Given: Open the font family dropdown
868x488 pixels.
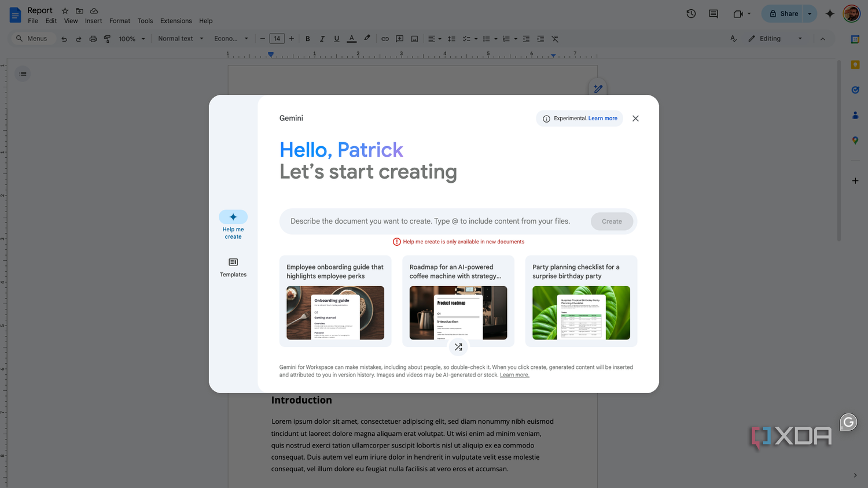Looking at the screenshot, I should pos(231,39).
